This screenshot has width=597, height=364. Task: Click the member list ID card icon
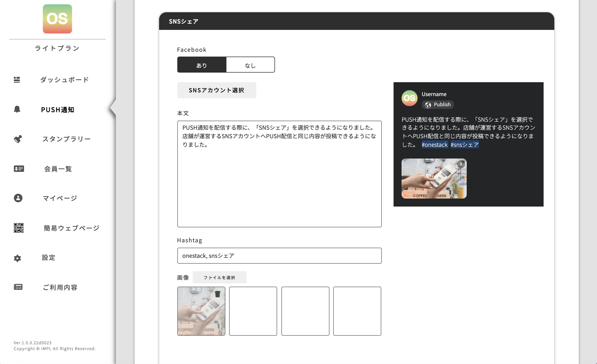click(19, 169)
